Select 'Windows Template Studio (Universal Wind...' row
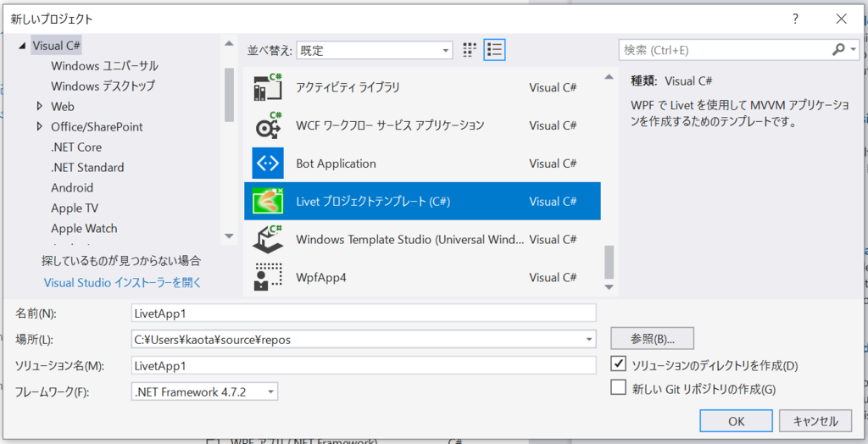The height and width of the screenshot is (444, 868). tap(422, 239)
